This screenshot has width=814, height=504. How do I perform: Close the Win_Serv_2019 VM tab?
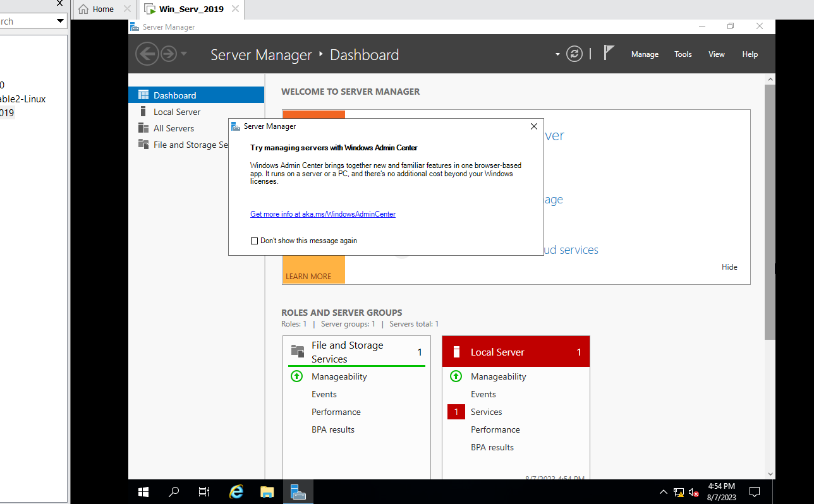pos(235,9)
